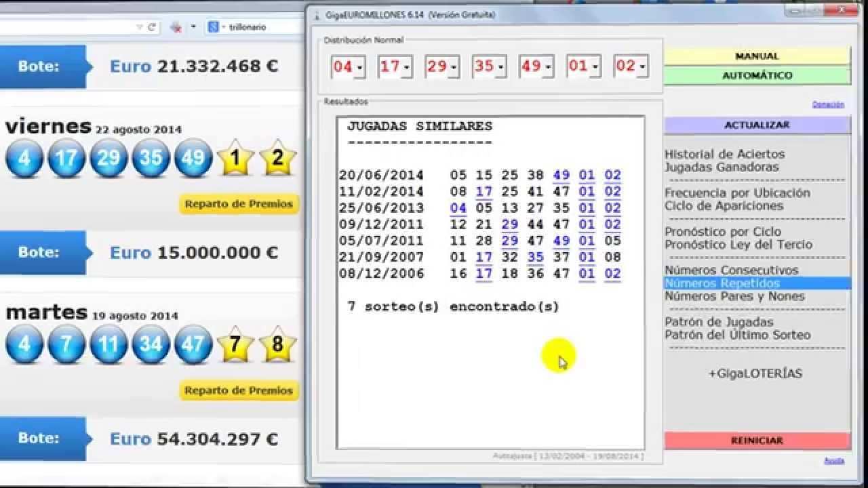Click Reparto de Premios under viernes draw
Viewport: 868px width, 488px height.
(x=239, y=204)
